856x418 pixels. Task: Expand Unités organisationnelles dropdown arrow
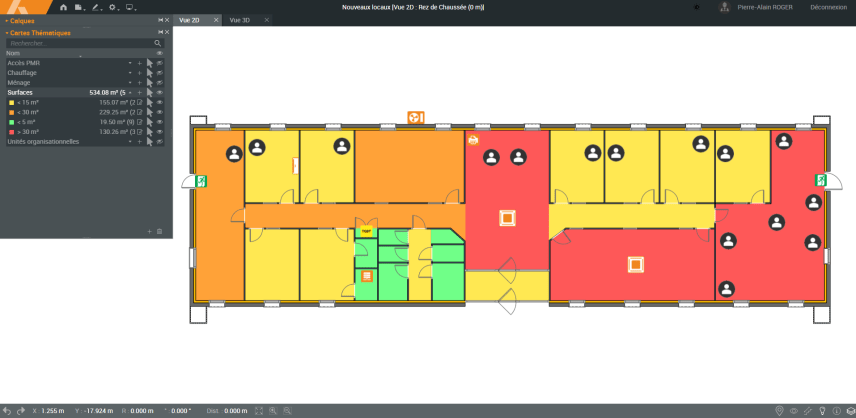tap(130, 142)
